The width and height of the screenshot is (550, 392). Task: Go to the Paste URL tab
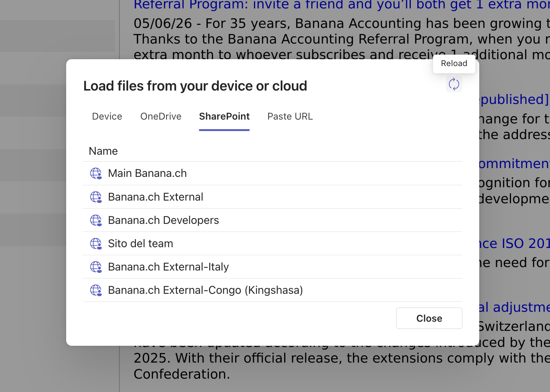pos(290,117)
